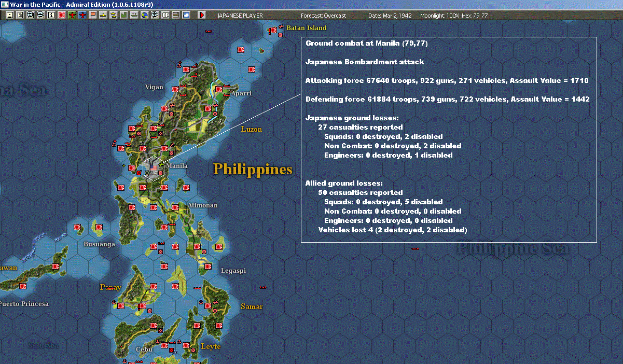623x364 pixels.
Task: Click the Cebu map label
Action: [x=143, y=349]
